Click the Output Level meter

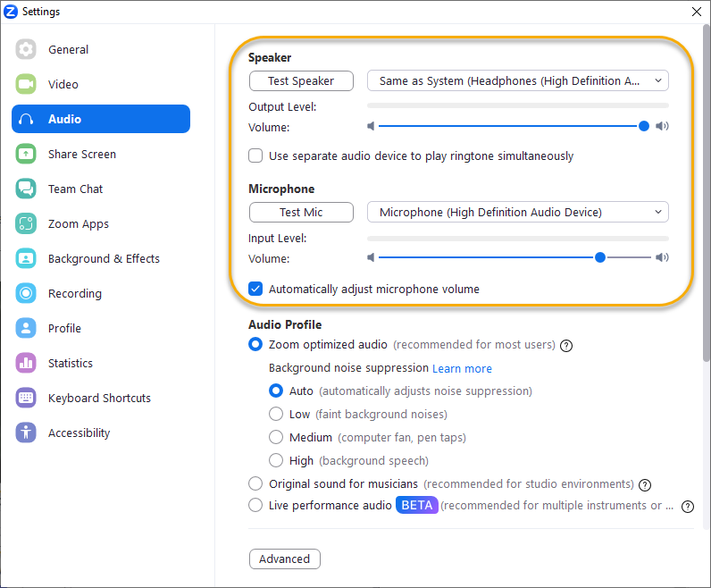(517, 105)
